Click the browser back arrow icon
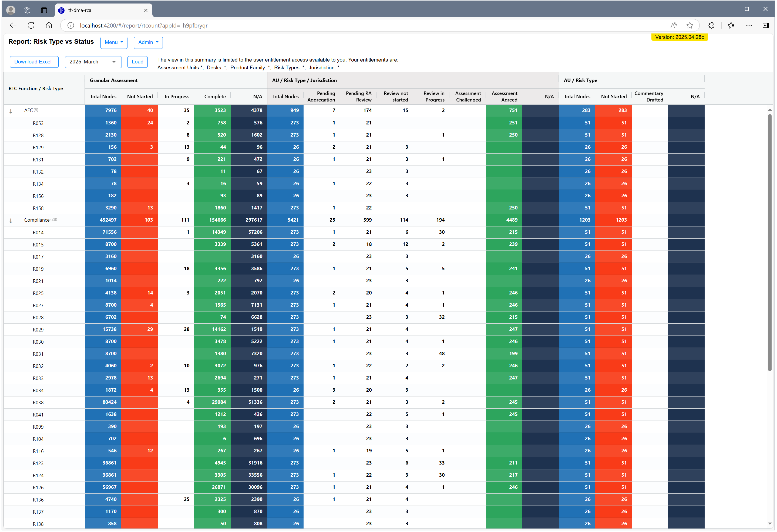Image resolution: width=777 pixels, height=532 pixels. 13,25
